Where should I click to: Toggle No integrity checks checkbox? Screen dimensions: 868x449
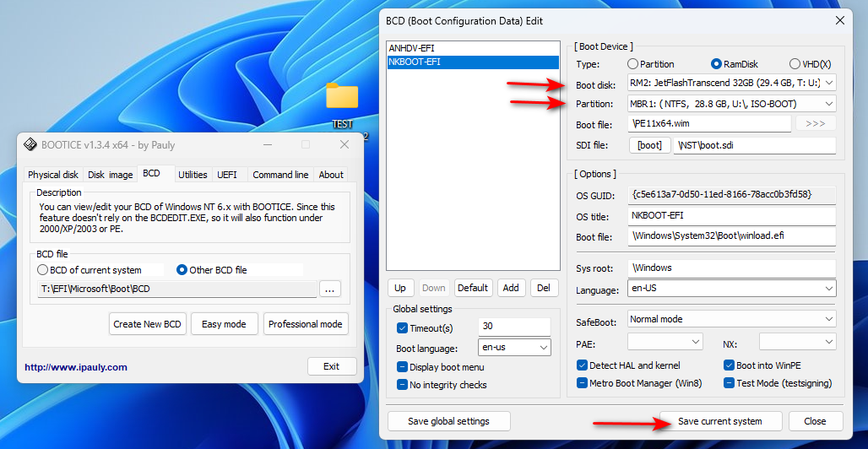click(403, 385)
